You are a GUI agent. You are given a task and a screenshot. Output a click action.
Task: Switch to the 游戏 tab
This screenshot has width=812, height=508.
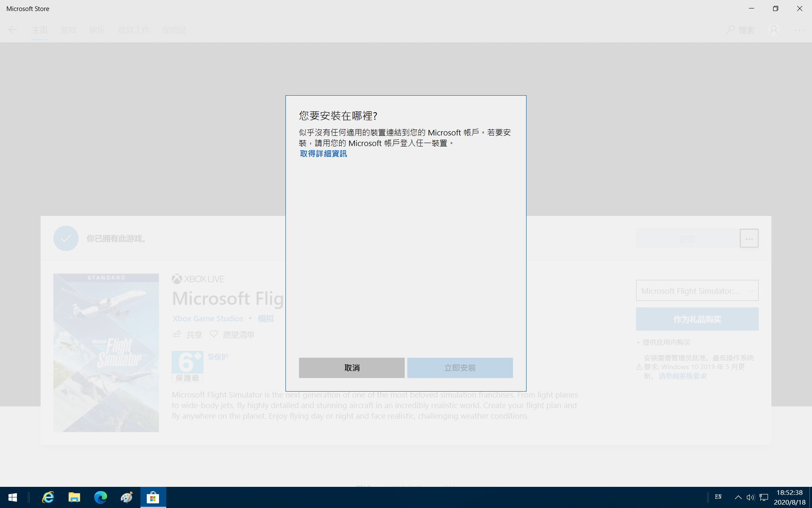tap(69, 30)
